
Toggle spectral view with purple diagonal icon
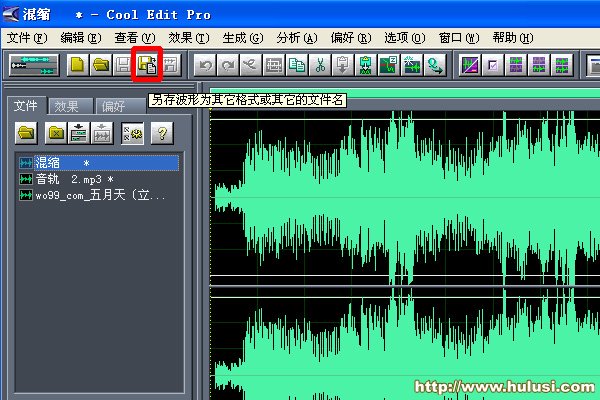[470, 65]
